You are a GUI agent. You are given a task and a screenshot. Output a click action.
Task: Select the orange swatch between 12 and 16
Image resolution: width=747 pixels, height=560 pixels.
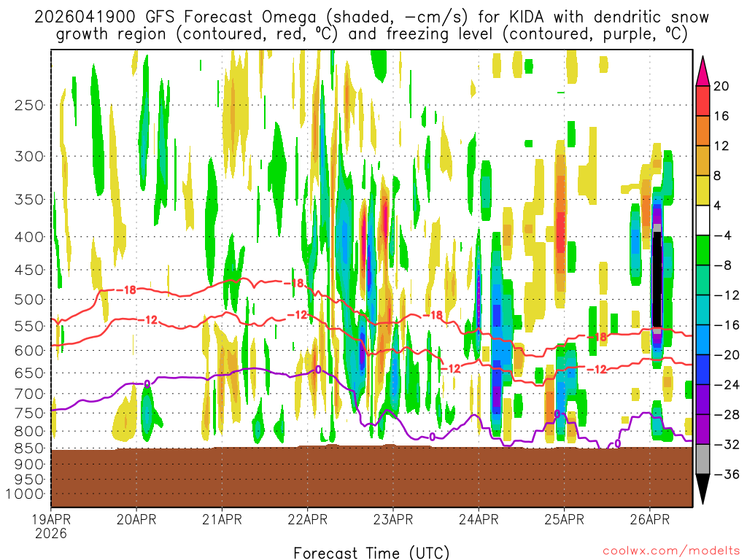click(x=703, y=130)
